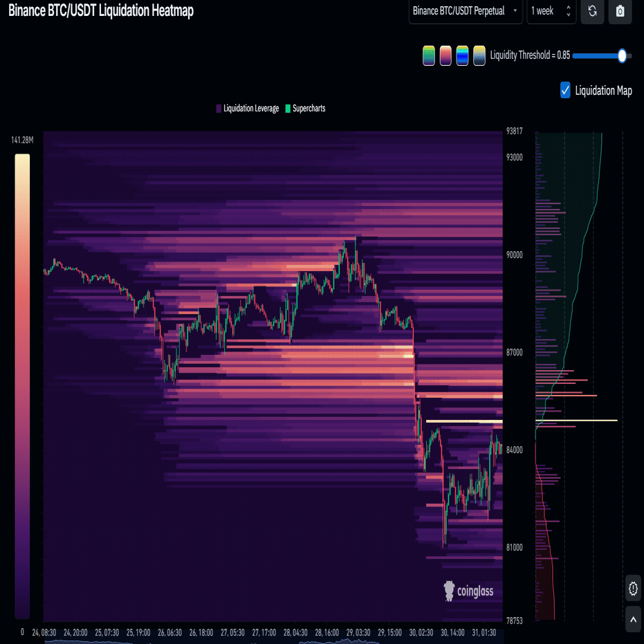
Task: Click the 84000 price axis label
Action: (x=514, y=450)
